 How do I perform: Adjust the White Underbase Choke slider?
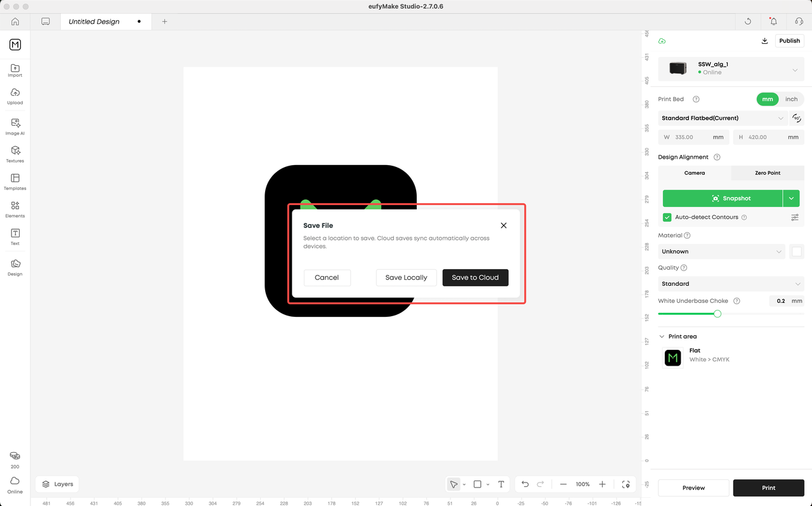[x=717, y=314]
